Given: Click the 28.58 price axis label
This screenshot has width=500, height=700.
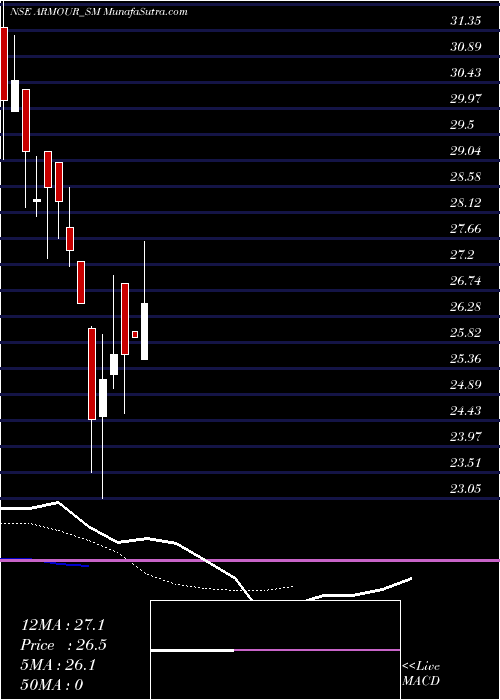Looking at the screenshot, I should pyautogui.click(x=466, y=176).
